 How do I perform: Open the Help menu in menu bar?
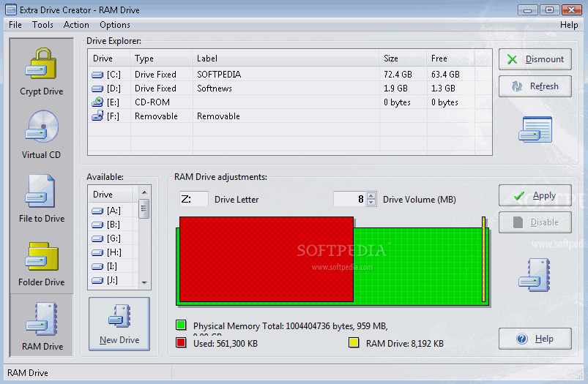569,25
